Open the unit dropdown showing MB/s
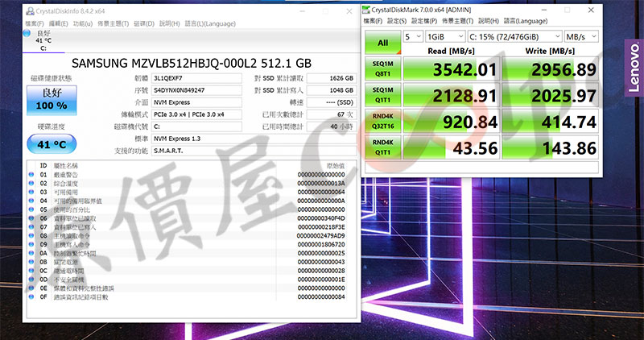The height and width of the screenshot is (340, 644). point(581,36)
